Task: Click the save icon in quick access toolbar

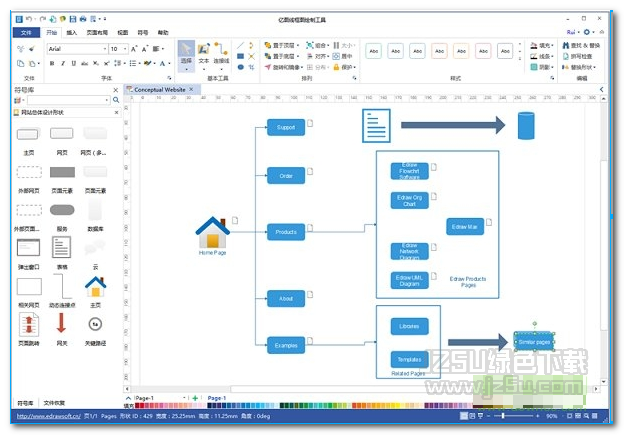Action: coord(73,19)
